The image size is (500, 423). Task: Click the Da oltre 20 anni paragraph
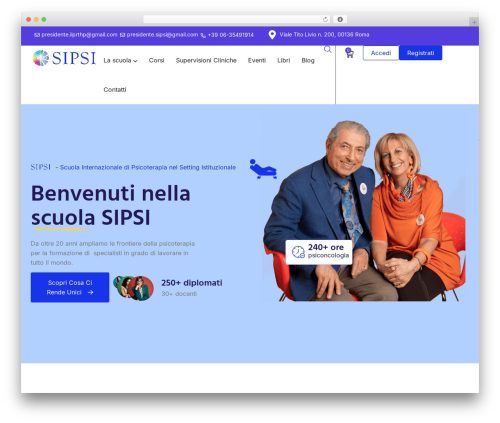tap(113, 253)
